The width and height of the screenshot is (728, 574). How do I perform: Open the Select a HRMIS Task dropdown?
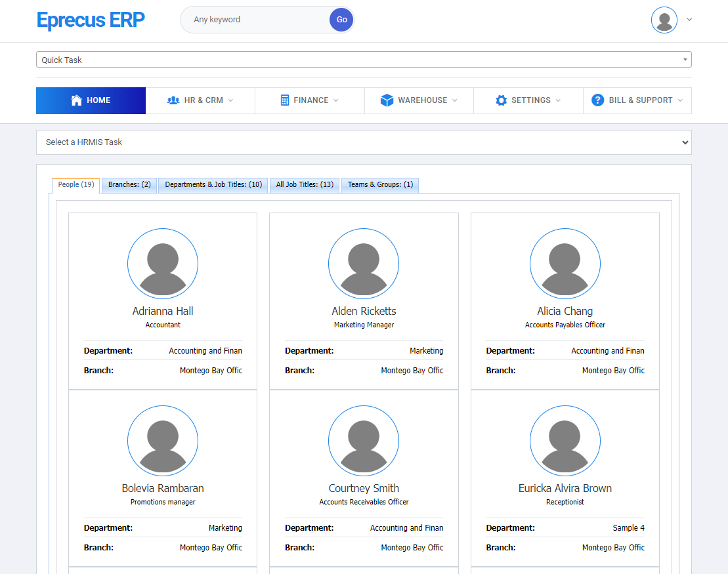coord(364,142)
